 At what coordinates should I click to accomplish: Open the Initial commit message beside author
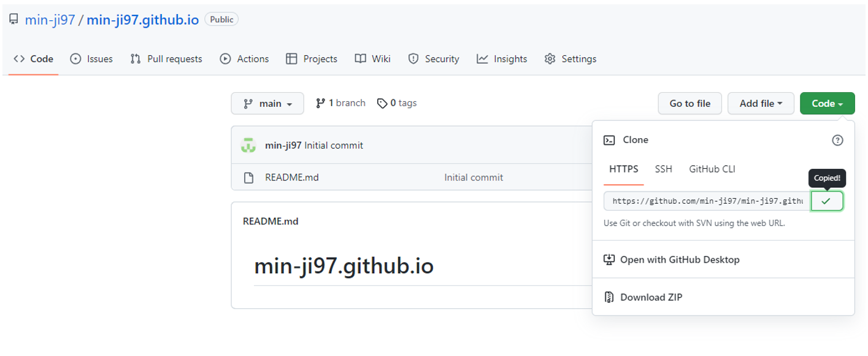[334, 145]
